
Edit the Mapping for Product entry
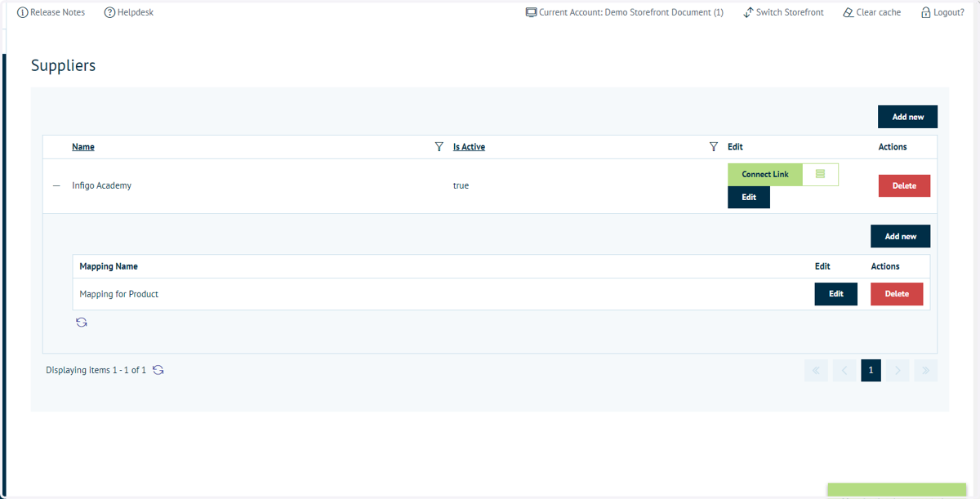point(836,294)
